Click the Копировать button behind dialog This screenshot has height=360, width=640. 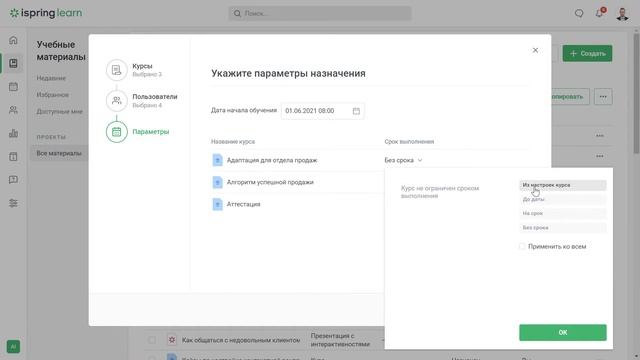click(570, 97)
